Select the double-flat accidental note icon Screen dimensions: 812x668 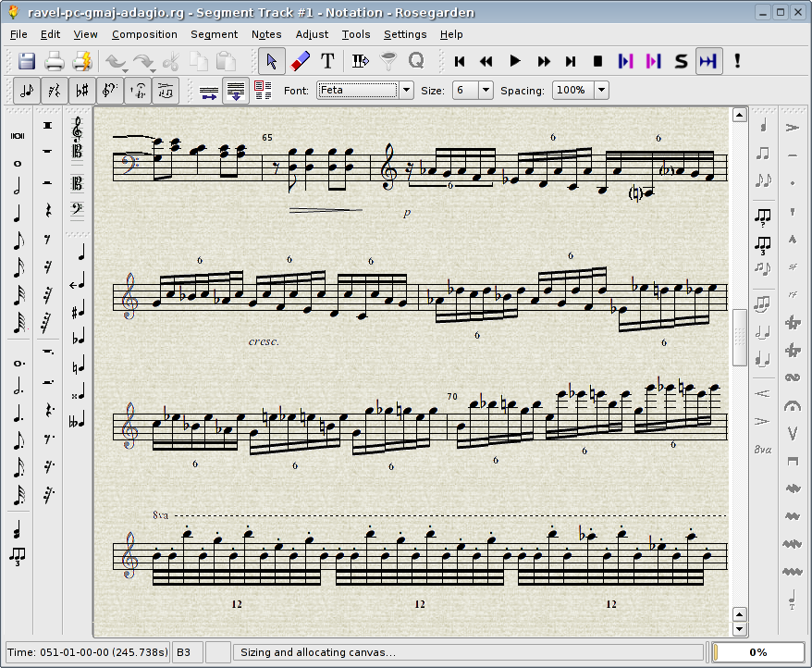(x=77, y=420)
